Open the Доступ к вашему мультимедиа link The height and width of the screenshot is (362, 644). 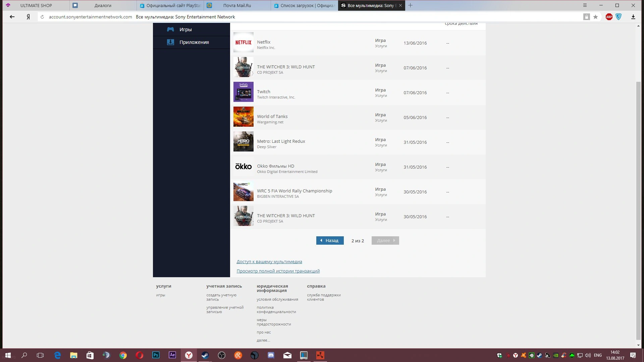pyautogui.click(x=269, y=261)
